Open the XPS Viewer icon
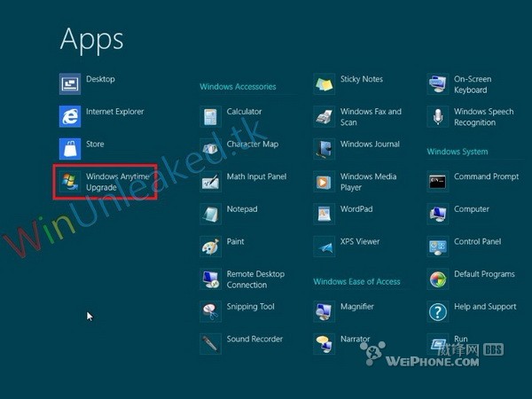 point(325,246)
